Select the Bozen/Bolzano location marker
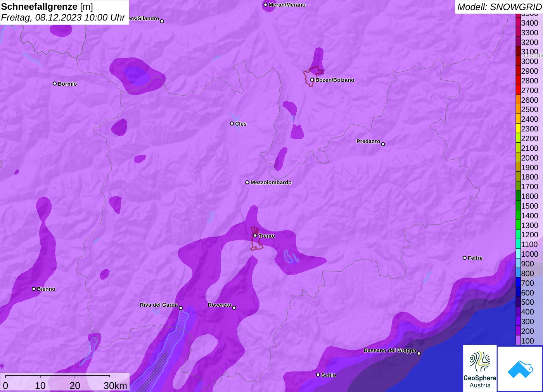 [312, 80]
